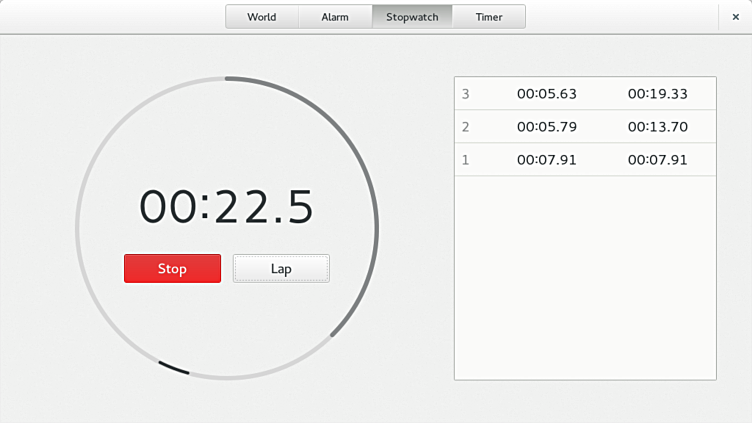
Task: Click the short black marker on the ring
Action: pos(173,368)
